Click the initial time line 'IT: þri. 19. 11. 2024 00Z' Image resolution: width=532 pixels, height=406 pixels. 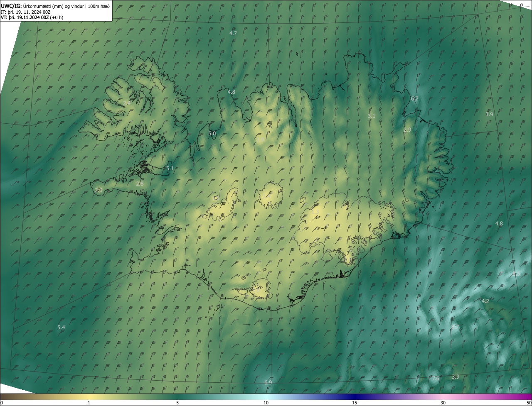[x=26, y=12]
